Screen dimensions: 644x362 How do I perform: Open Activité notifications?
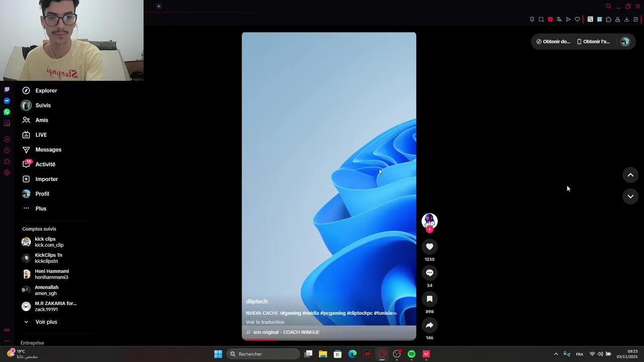[x=39, y=164]
